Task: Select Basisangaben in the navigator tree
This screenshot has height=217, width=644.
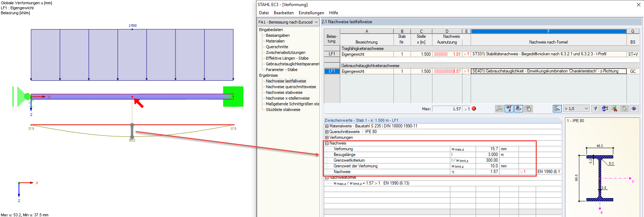Action: tap(278, 35)
